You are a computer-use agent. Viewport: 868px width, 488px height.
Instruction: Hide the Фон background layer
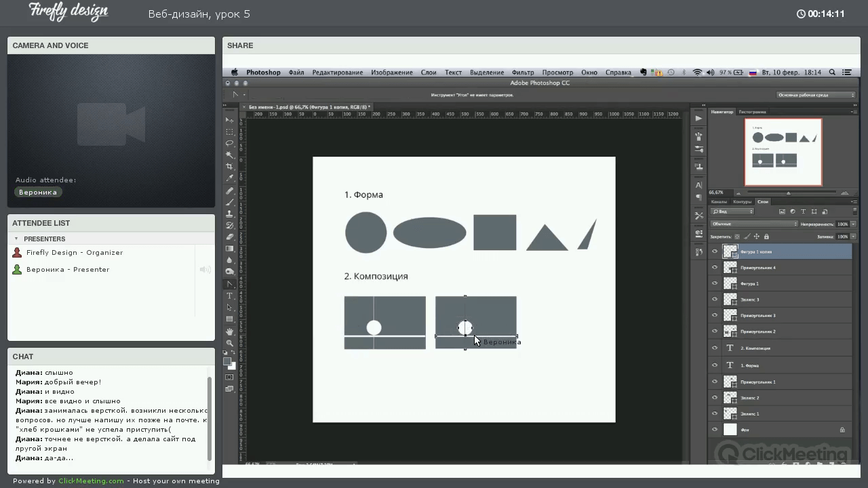click(x=714, y=430)
